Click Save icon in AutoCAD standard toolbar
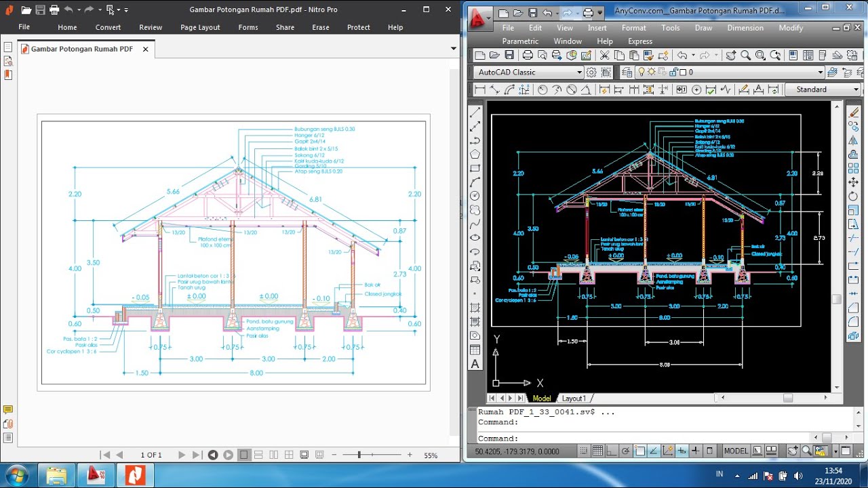The image size is (868, 488). click(509, 55)
